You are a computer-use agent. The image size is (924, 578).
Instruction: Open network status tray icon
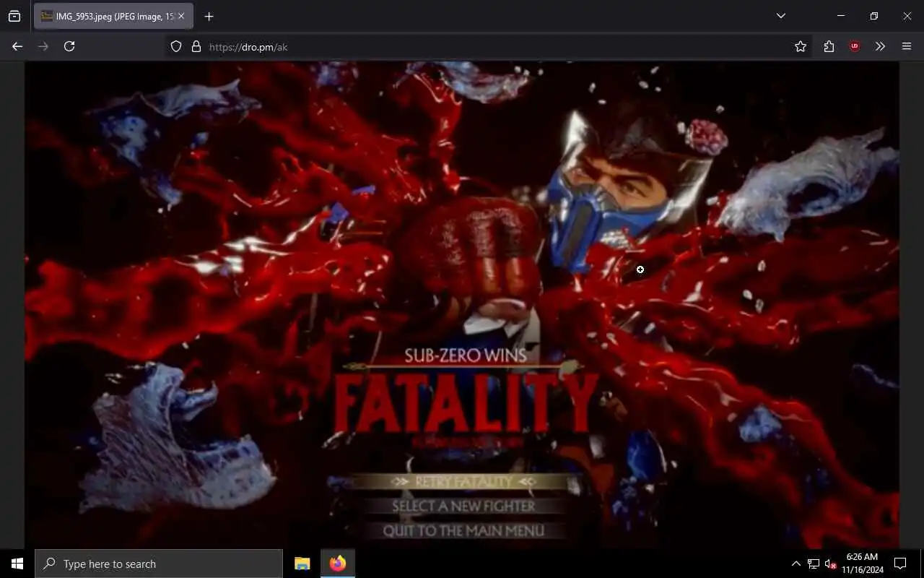[x=814, y=564]
